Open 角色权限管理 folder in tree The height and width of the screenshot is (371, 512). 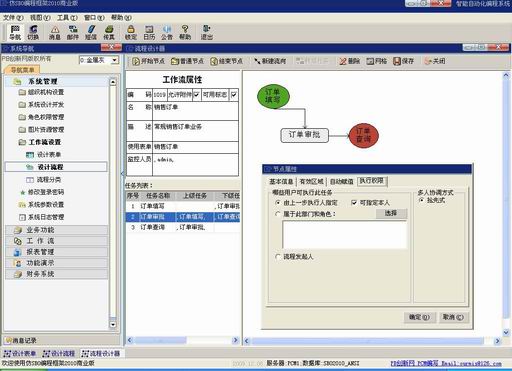(x=41, y=117)
